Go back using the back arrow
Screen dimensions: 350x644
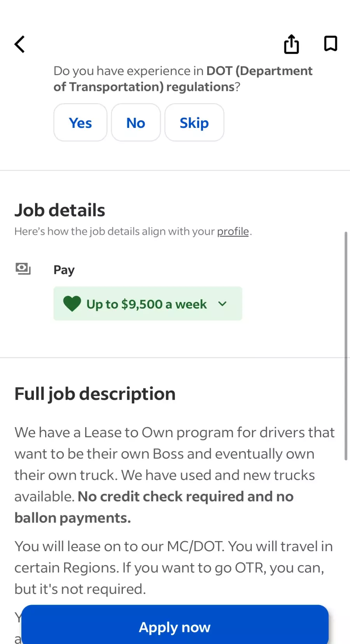(19, 44)
